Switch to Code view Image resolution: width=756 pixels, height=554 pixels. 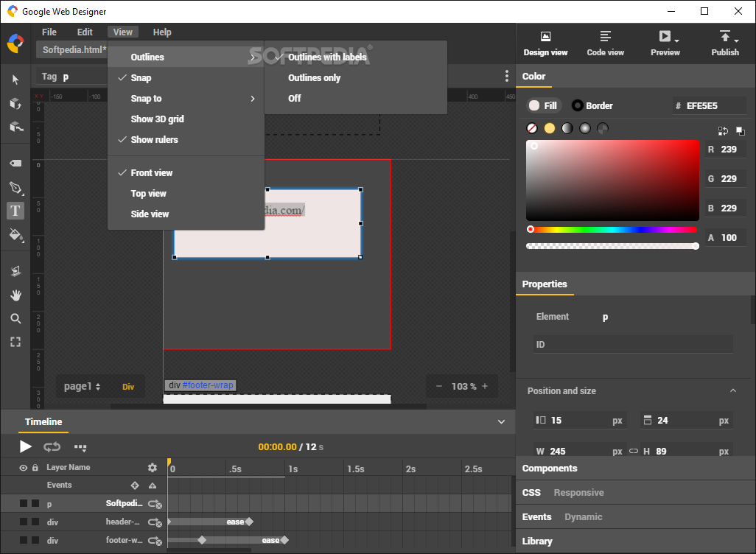605,43
